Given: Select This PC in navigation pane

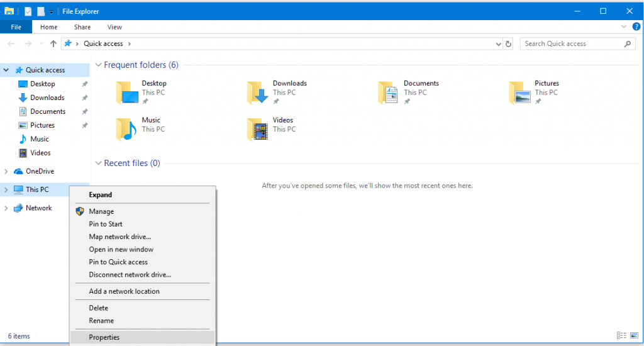Looking at the screenshot, I should click(x=37, y=189).
